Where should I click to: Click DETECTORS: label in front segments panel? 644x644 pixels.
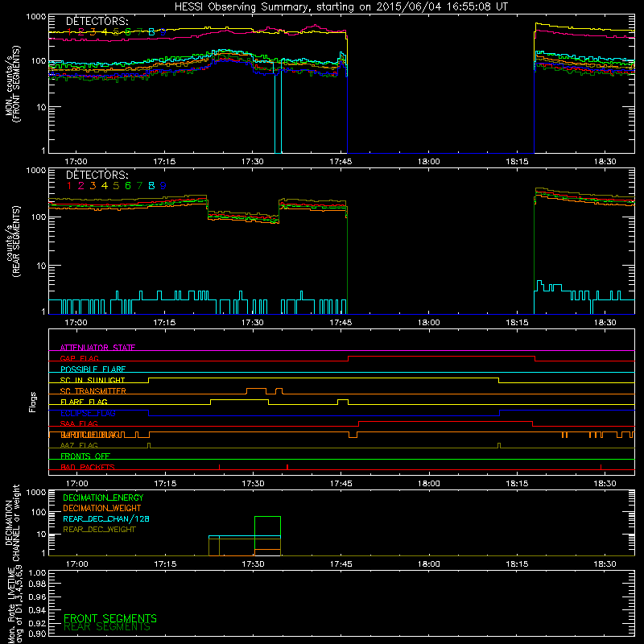click(97, 22)
